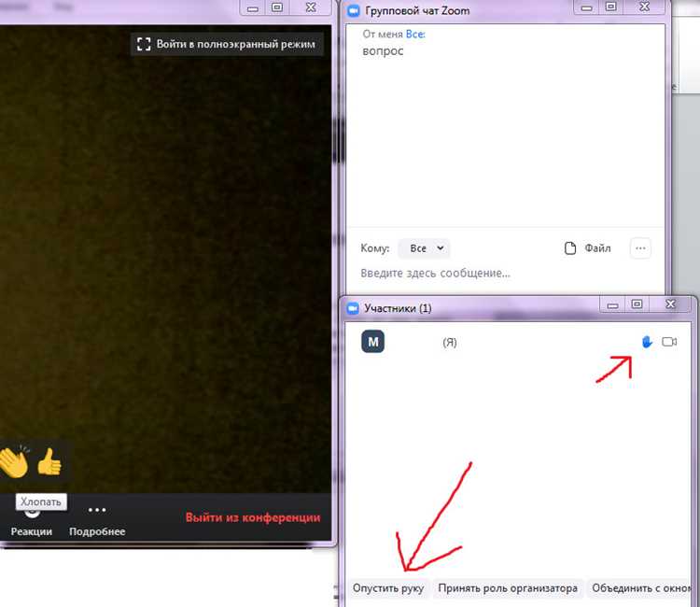Click Объединить с окном button
Screen dimensions: 700x607
point(641,588)
